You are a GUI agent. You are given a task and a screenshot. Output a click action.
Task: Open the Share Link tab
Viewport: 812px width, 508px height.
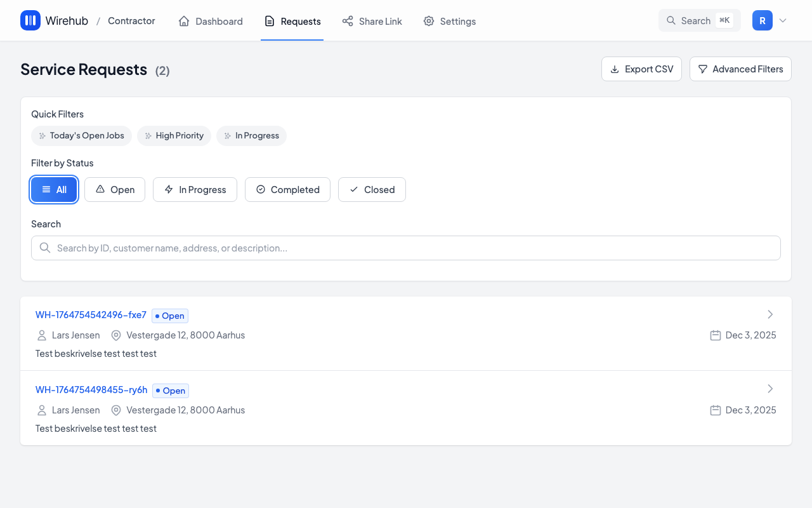click(x=372, y=21)
